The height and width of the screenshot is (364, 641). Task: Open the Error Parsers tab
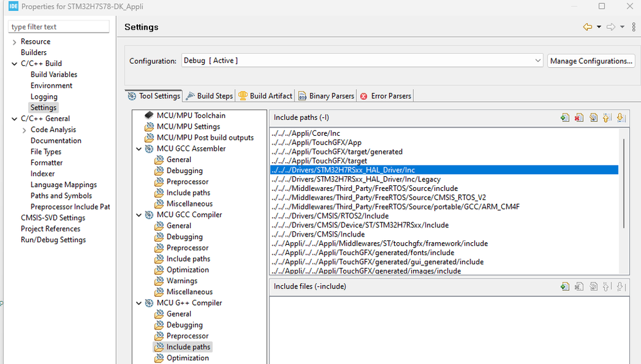tap(386, 96)
